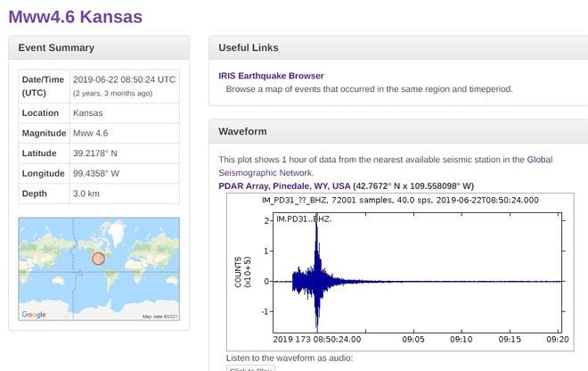This screenshot has width=588, height=371.
Task: Select the Location value Kansas
Action: tap(87, 113)
